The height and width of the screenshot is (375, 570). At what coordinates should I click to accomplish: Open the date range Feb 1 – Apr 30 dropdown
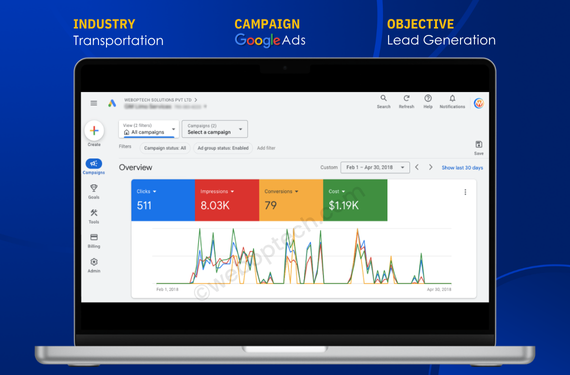pyautogui.click(x=375, y=168)
